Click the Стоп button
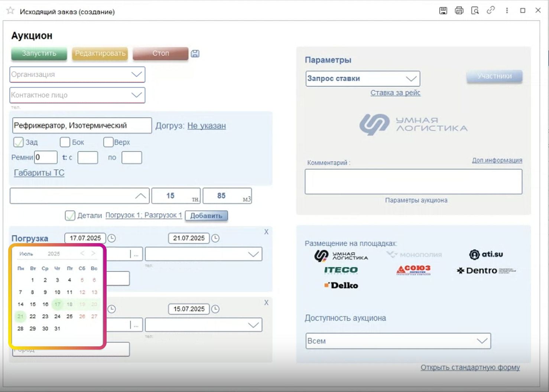549x392 pixels. tap(160, 53)
